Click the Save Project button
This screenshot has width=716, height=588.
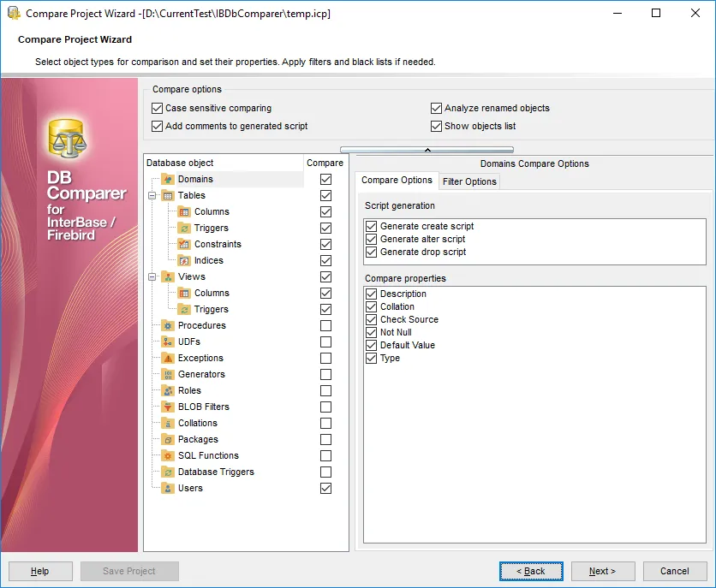[x=129, y=571]
